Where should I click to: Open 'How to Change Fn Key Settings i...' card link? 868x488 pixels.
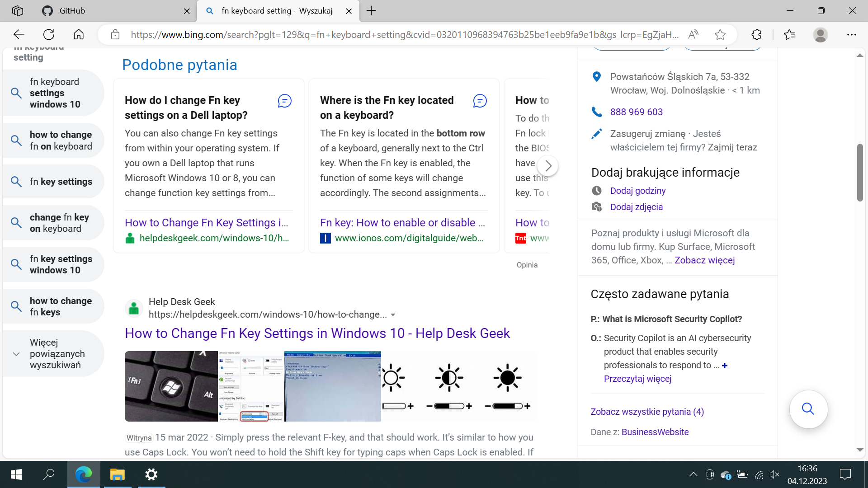pyautogui.click(x=207, y=223)
